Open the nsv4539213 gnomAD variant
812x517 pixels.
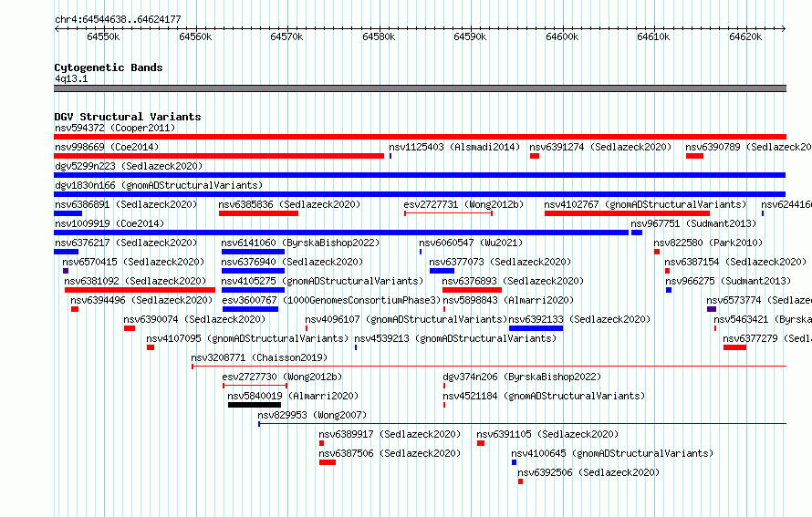[x=455, y=338]
